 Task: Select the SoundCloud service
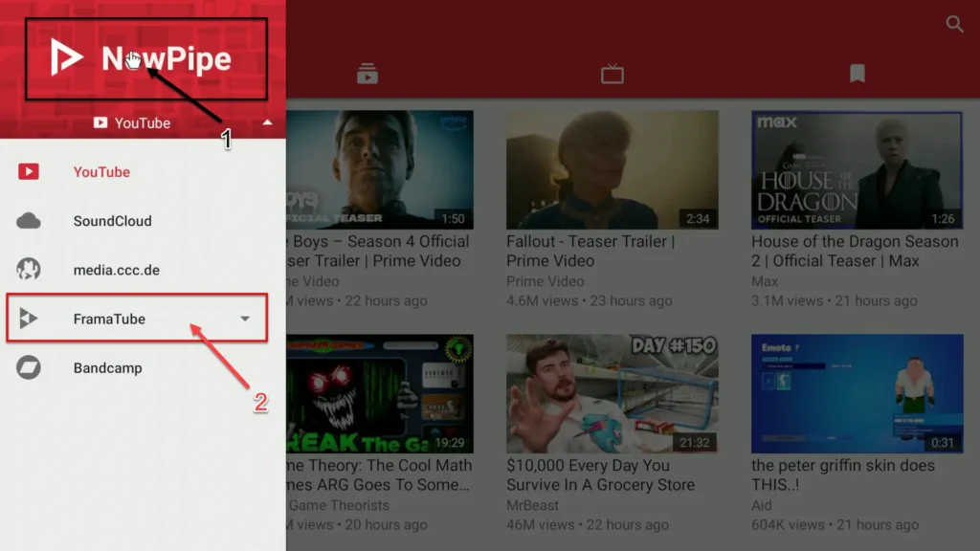click(144, 221)
